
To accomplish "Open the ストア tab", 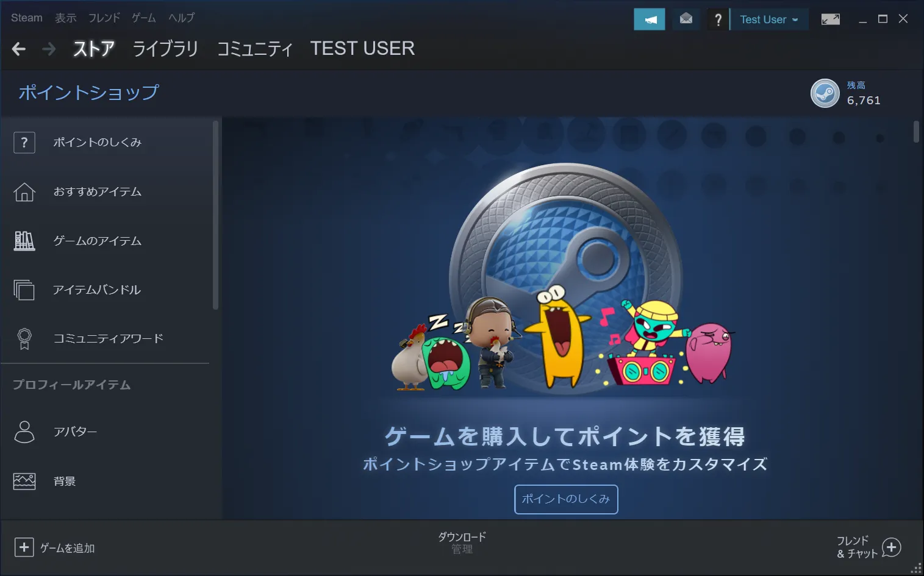I will [x=94, y=48].
